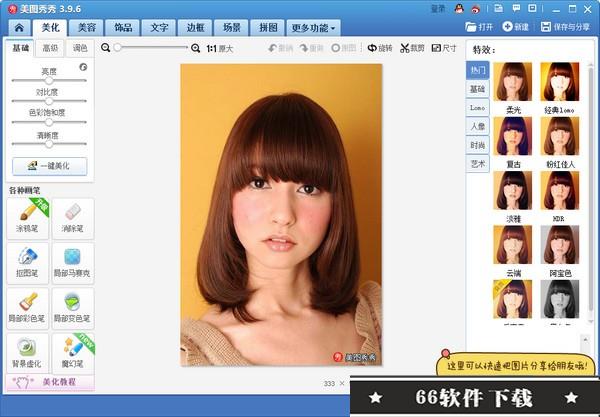Select the Lomo effects category

(x=478, y=108)
